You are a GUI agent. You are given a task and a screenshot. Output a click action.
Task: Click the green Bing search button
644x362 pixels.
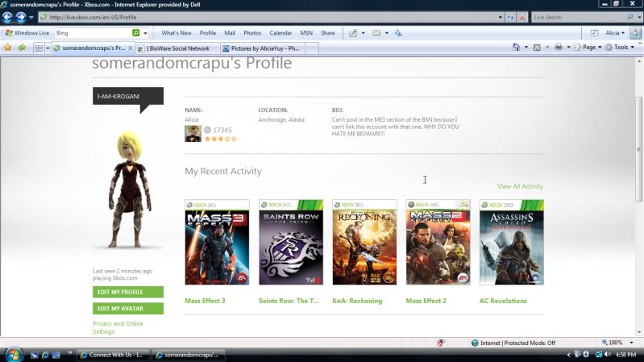[x=136, y=33]
